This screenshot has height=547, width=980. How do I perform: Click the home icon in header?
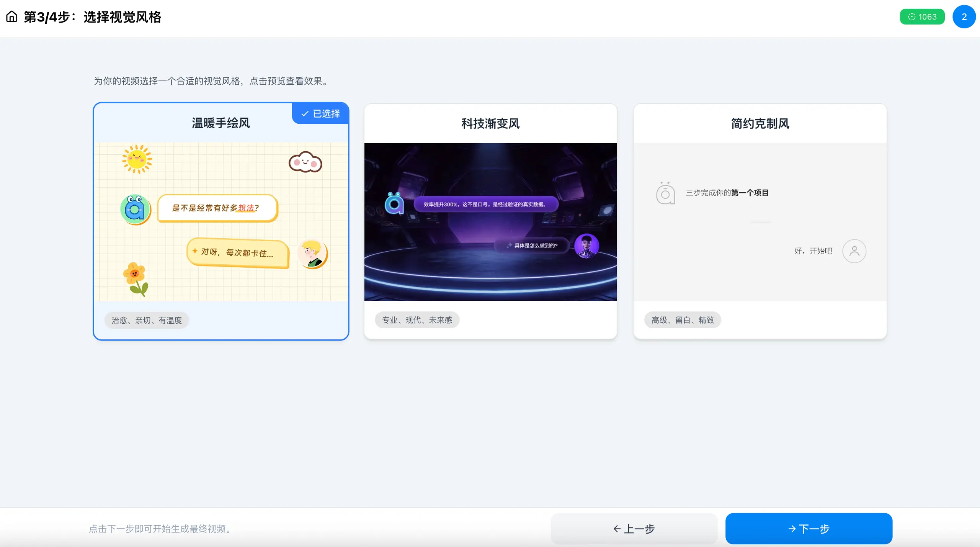pyautogui.click(x=12, y=17)
